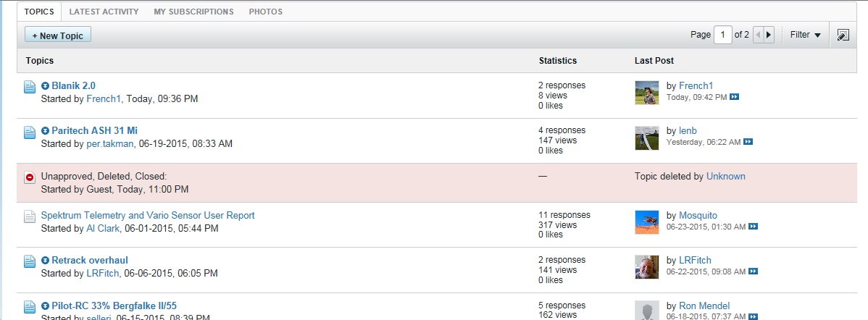The image size is (868, 320).
Task: Open the moderation tools icon at top right
Action: (x=842, y=35)
